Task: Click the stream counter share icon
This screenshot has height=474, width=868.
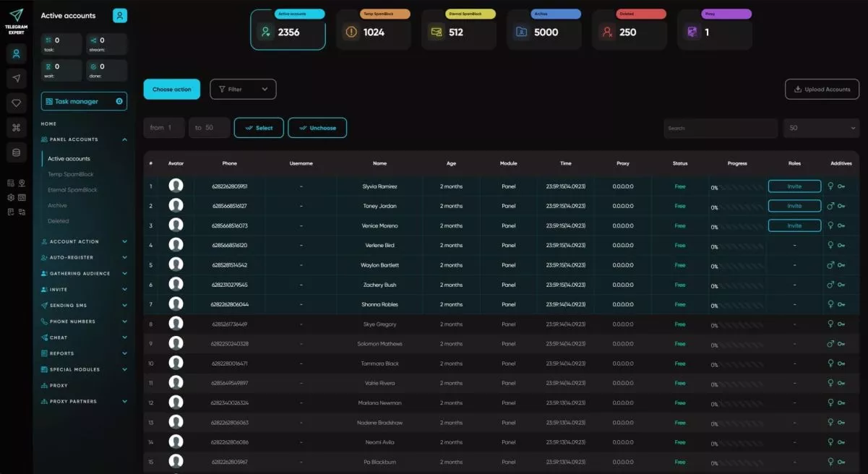Action: pyautogui.click(x=93, y=40)
